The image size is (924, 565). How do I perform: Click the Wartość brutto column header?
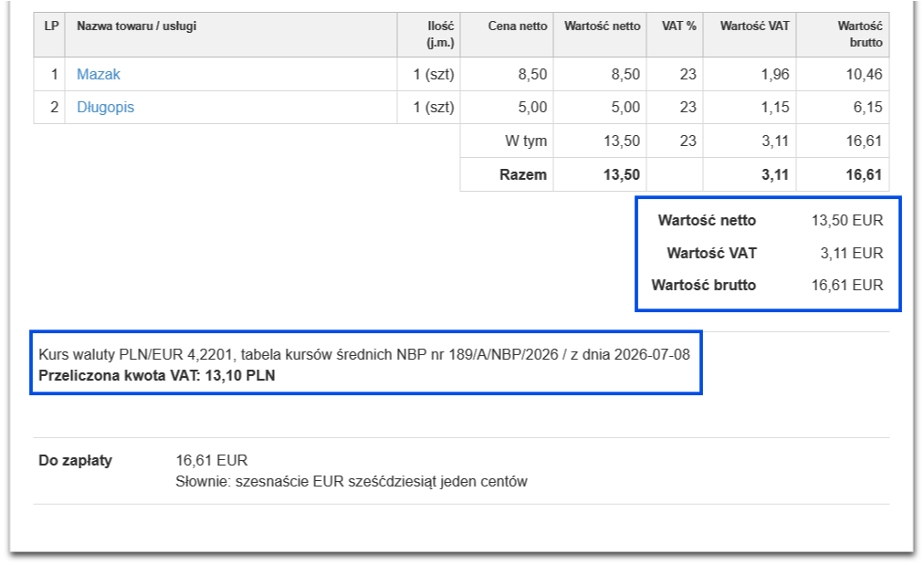(x=860, y=34)
